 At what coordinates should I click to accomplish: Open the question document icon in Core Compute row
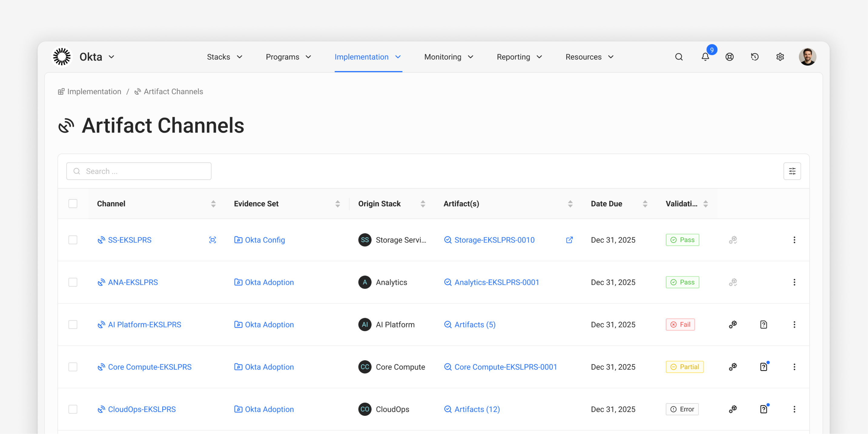tap(764, 367)
